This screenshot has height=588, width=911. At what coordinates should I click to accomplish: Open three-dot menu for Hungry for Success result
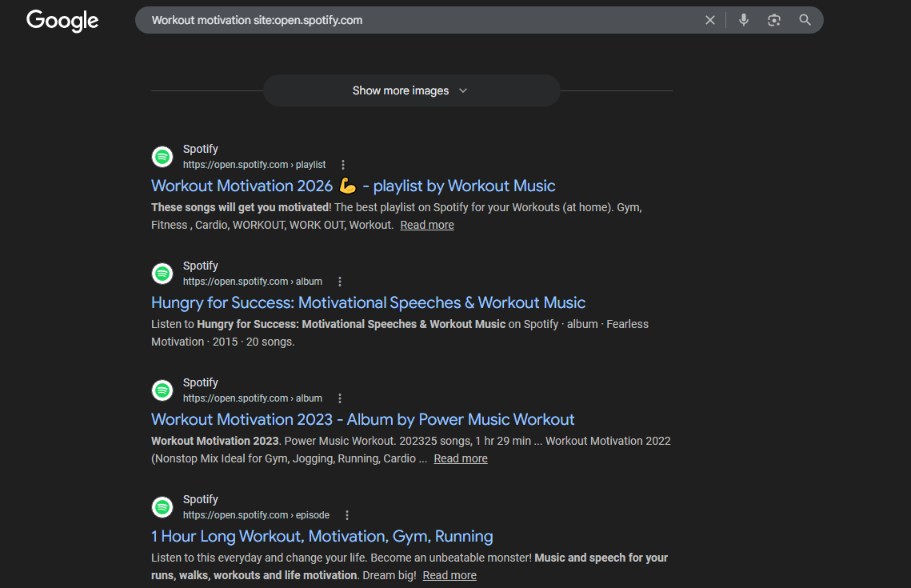click(340, 282)
